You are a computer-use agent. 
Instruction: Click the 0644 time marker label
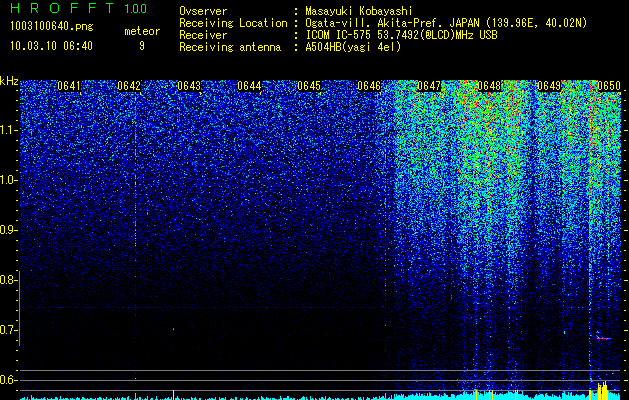(x=249, y=86)
